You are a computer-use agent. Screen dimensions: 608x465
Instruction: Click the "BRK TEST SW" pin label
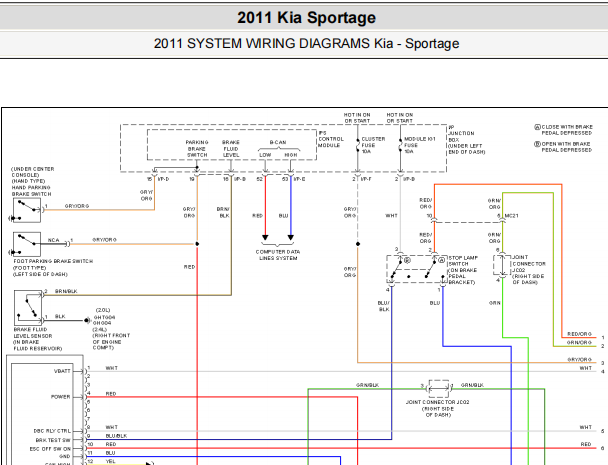point(53,440)
